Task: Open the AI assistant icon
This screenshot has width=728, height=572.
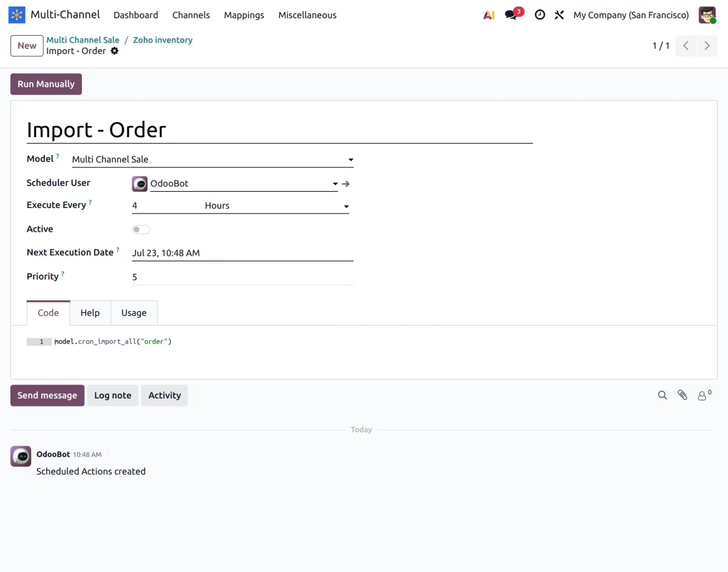Action: point(489,15)
